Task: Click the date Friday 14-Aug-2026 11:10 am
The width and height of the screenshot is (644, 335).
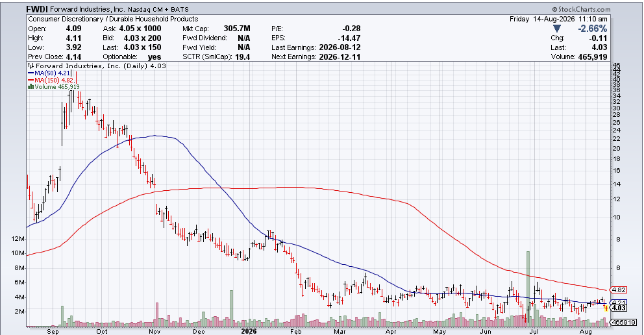Action: pyautogui.click(x=558, y=19)
